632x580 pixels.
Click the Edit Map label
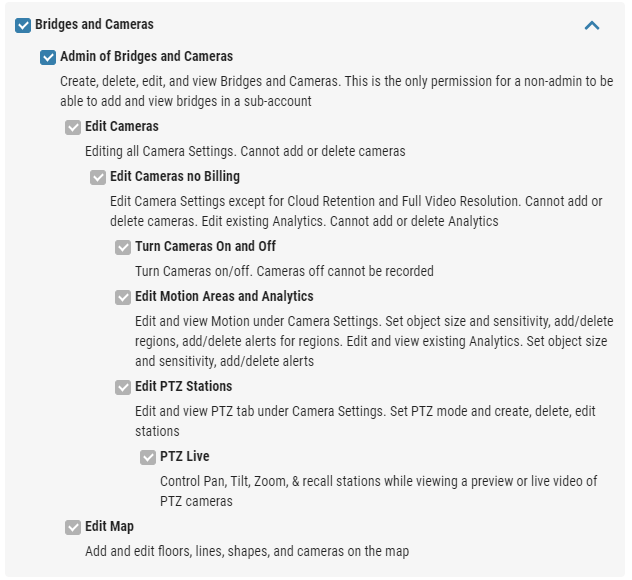click(x=109, y=527)
